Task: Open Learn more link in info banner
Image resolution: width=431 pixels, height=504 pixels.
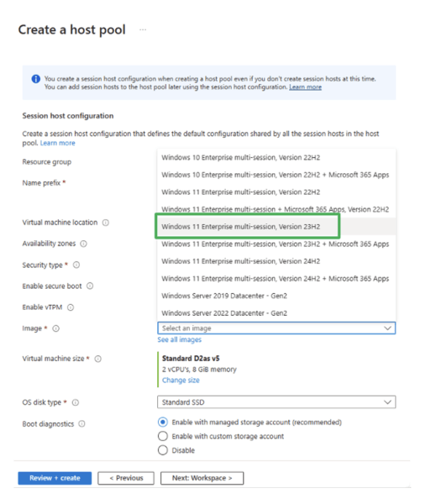Action: pos(305,87)
